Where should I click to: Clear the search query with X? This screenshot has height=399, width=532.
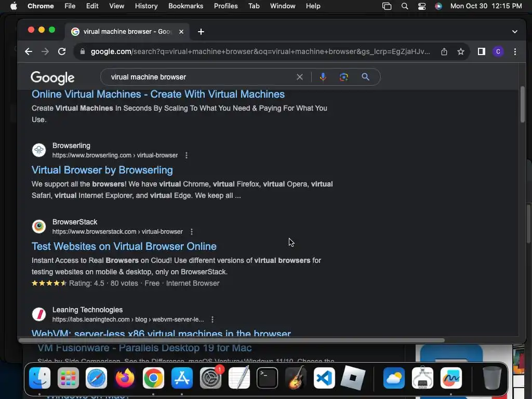pos(300,77)
